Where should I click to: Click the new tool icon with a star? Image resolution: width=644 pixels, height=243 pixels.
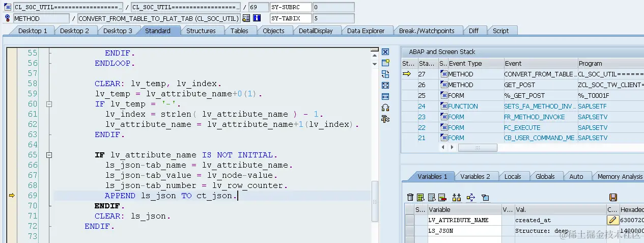tap(385, 63)
